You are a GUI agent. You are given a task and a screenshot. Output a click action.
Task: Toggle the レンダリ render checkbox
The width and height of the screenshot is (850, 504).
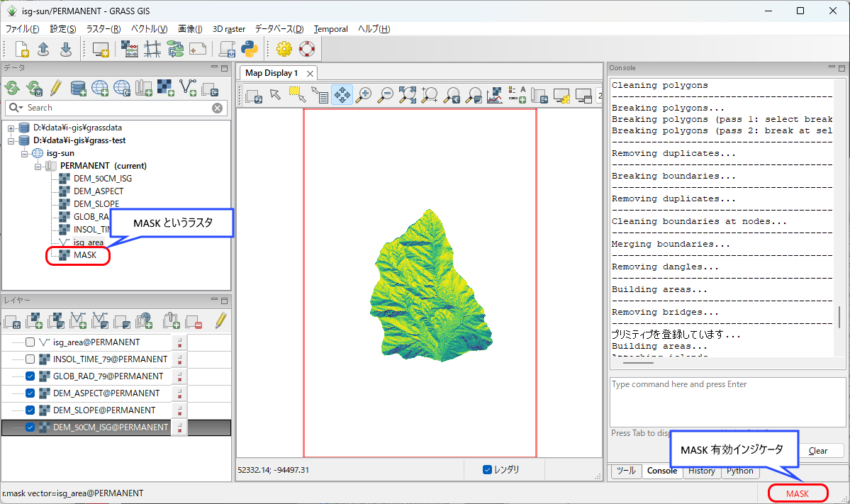point(487,469)
